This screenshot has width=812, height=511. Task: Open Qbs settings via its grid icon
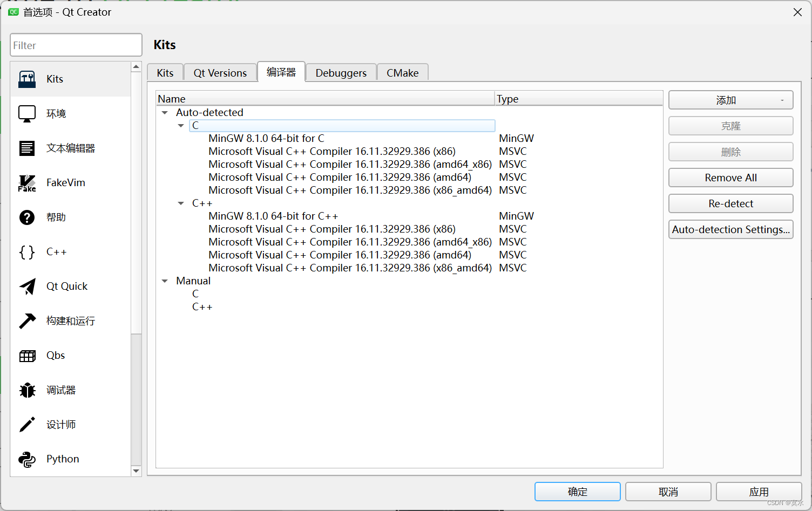coord(26,355)
